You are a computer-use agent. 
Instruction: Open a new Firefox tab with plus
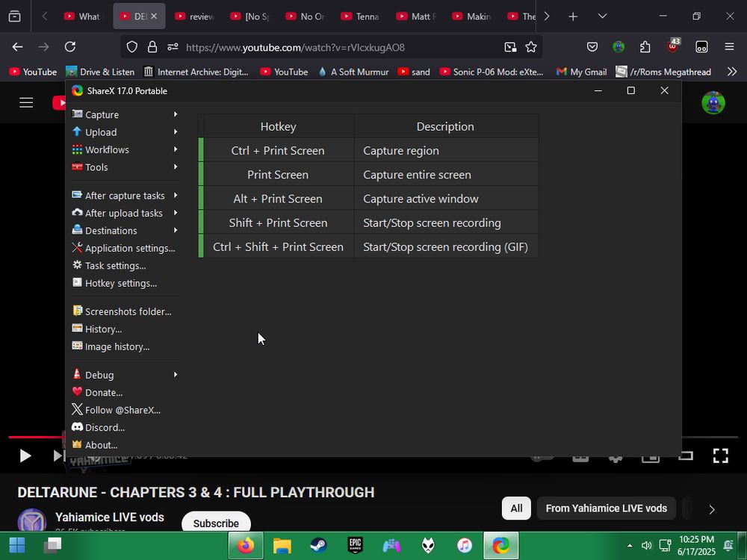pyautogui.click(x=573, y=16)
